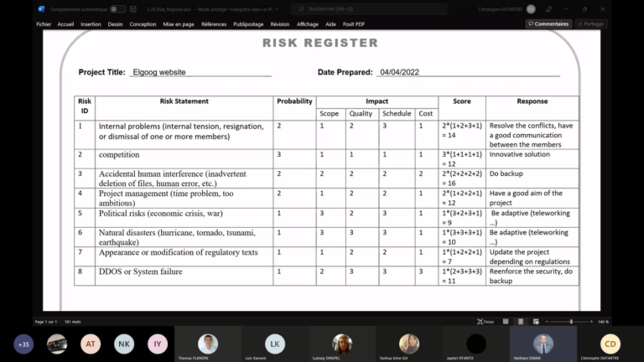Switch to Print layout view icon

521,322
